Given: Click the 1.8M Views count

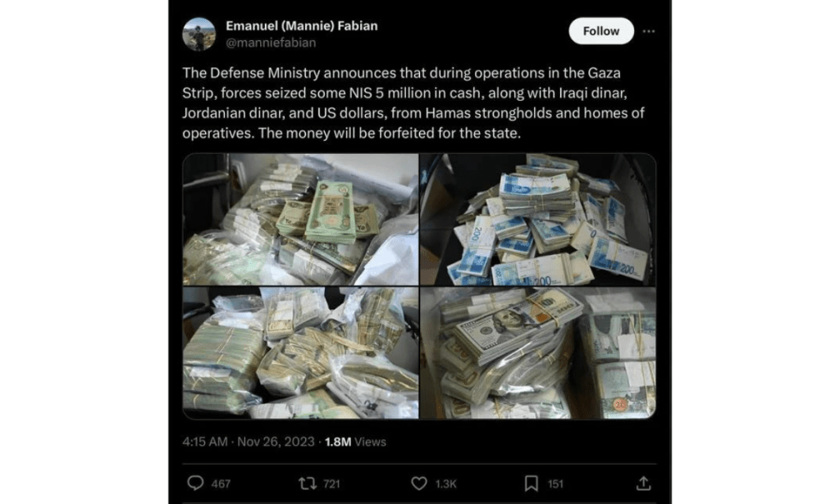Looking at the screenshot, I should [x=355, y=442].
